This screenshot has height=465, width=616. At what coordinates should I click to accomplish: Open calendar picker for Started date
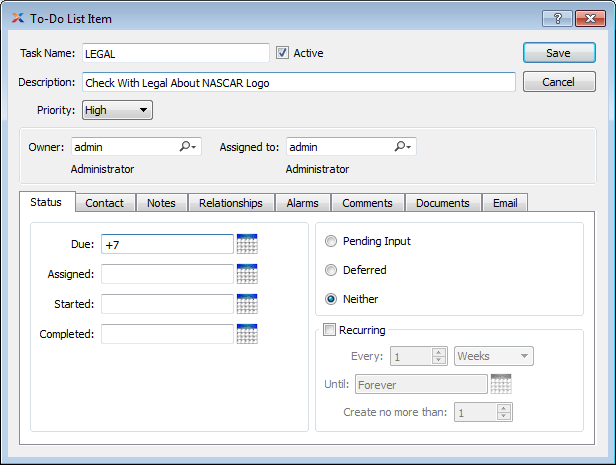click(247, 304)
